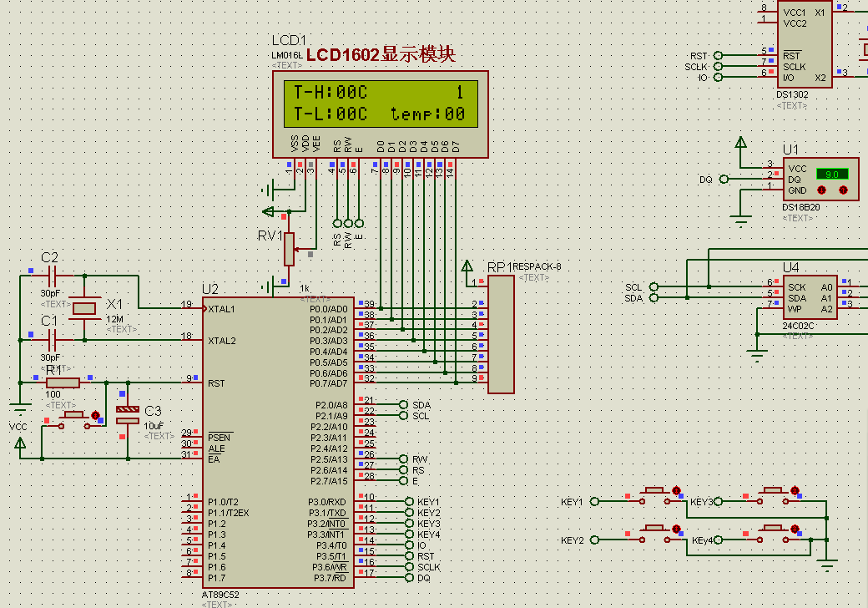Click the RW terminal at pin P2.5/A13

[x=404, y=459]
